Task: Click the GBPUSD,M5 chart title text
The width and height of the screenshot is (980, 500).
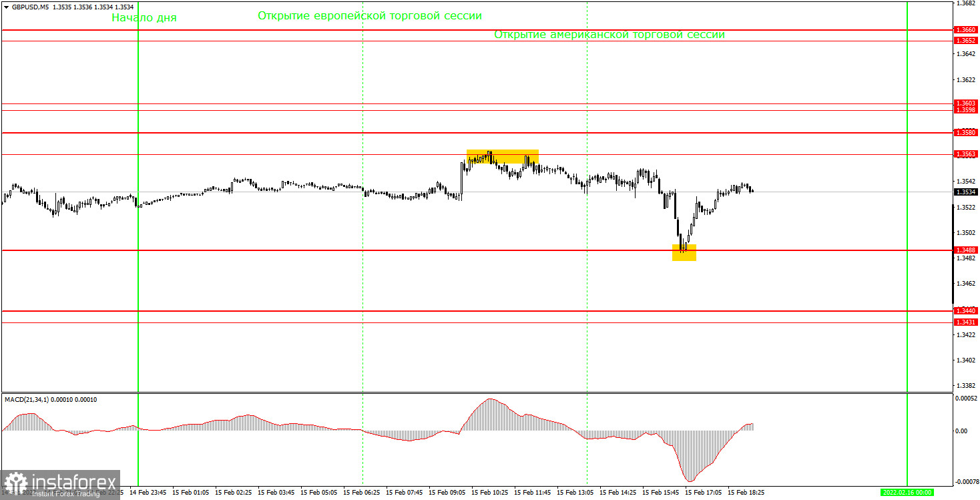Action: coord(30,7)
